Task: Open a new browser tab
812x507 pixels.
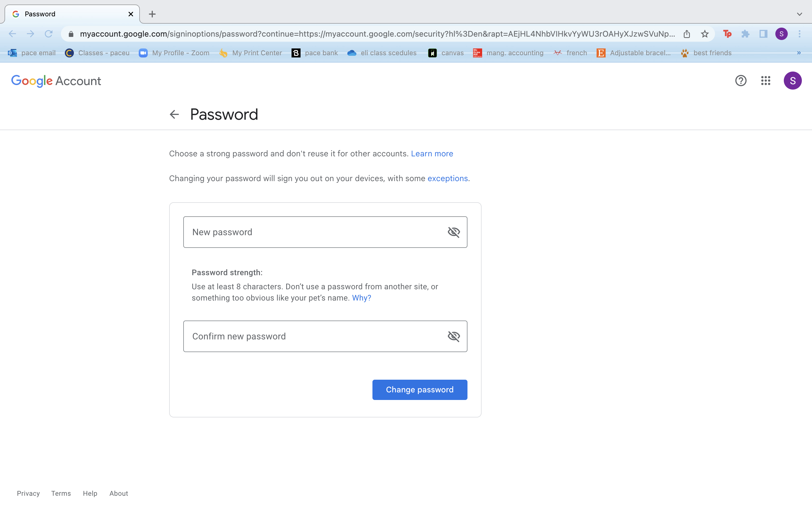Action: coord(152,14)
